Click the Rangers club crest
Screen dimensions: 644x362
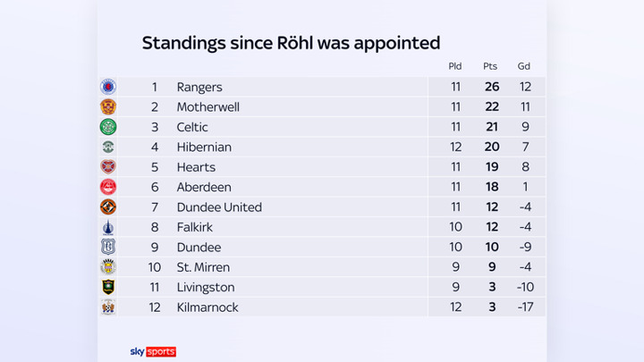[x=108, y=87]
